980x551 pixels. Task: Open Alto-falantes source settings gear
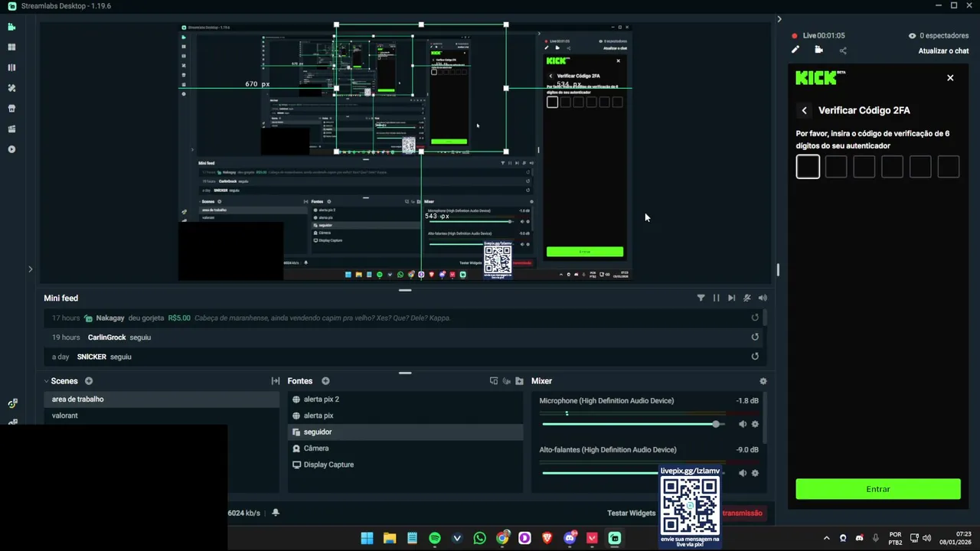coord(755,473)
